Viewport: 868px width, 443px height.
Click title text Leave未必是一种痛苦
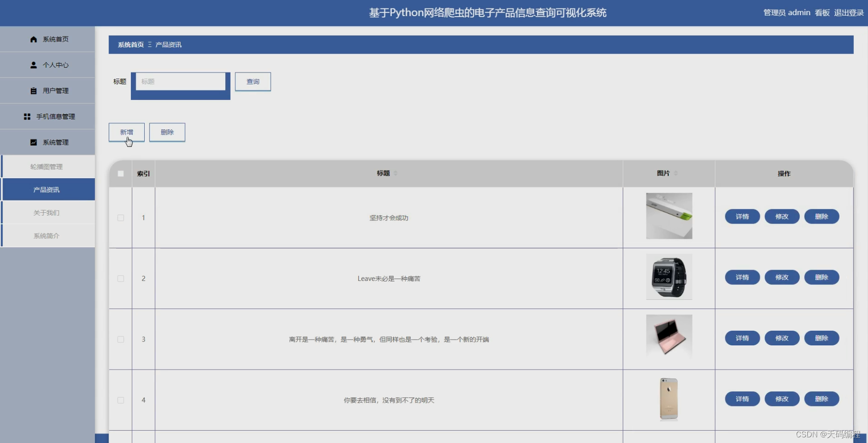(x=389, y=279)
